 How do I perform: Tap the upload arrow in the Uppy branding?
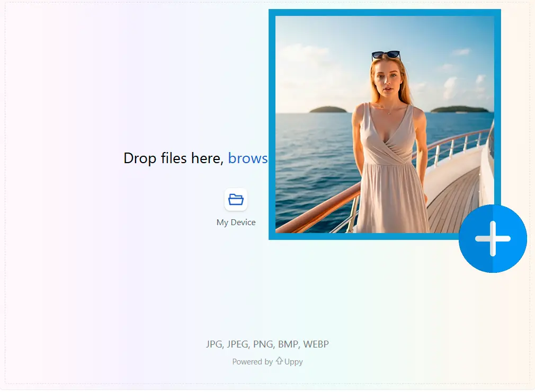point(278,361)
